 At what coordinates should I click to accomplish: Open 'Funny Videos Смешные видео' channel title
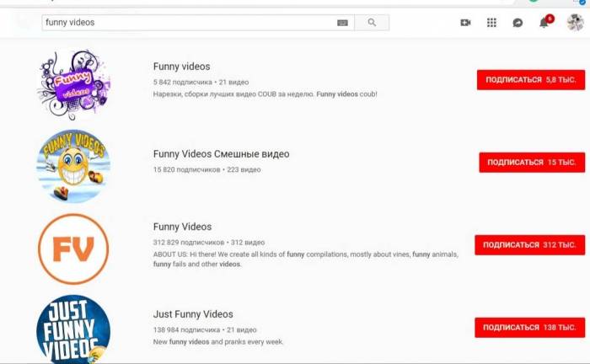coord(221,154)
